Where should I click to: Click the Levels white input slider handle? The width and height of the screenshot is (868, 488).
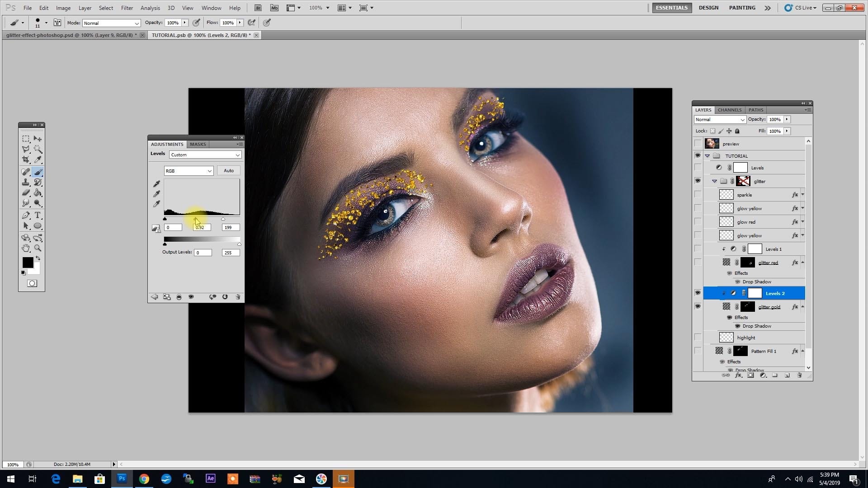223,219
